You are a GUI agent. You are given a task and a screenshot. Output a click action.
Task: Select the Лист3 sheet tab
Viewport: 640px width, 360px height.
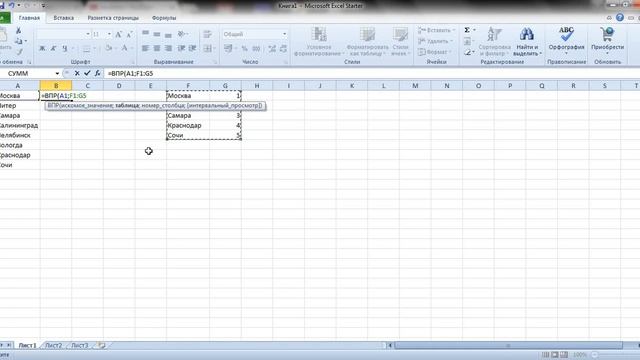80,345
